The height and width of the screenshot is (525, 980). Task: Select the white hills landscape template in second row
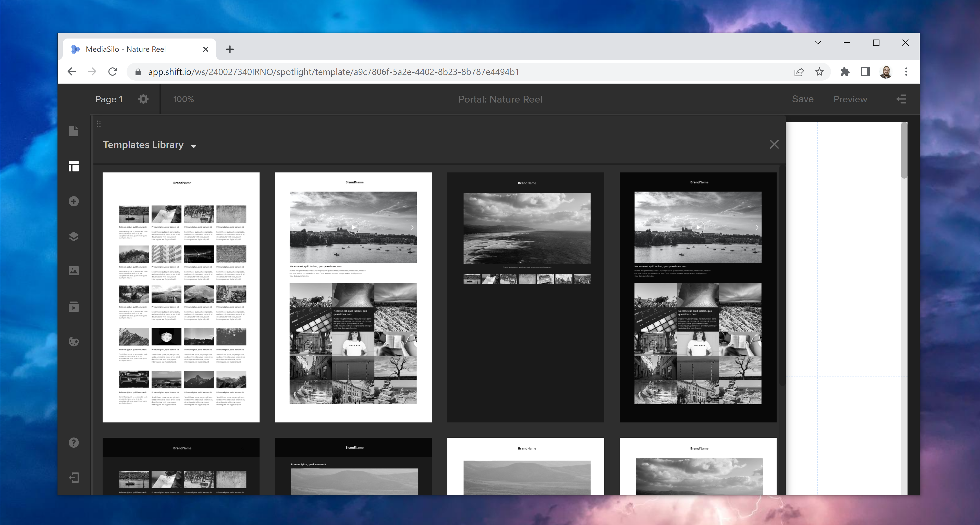click(x=526, y=466)
